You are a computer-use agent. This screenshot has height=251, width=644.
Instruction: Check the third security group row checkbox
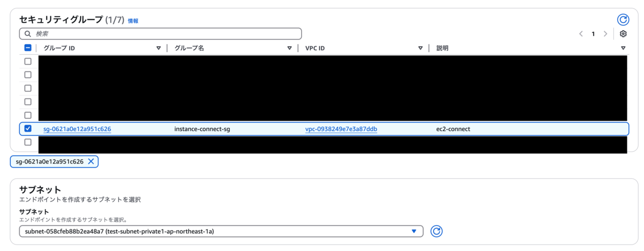(28, 88)
